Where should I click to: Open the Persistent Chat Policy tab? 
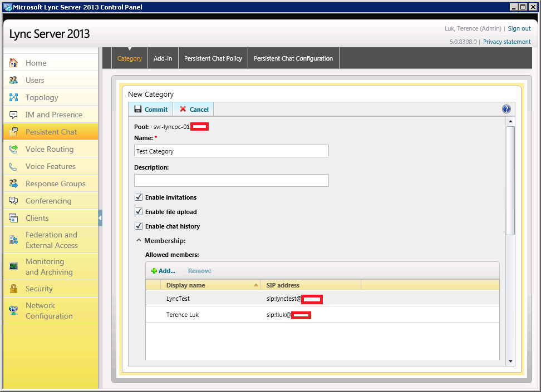(x=213, y=58)
